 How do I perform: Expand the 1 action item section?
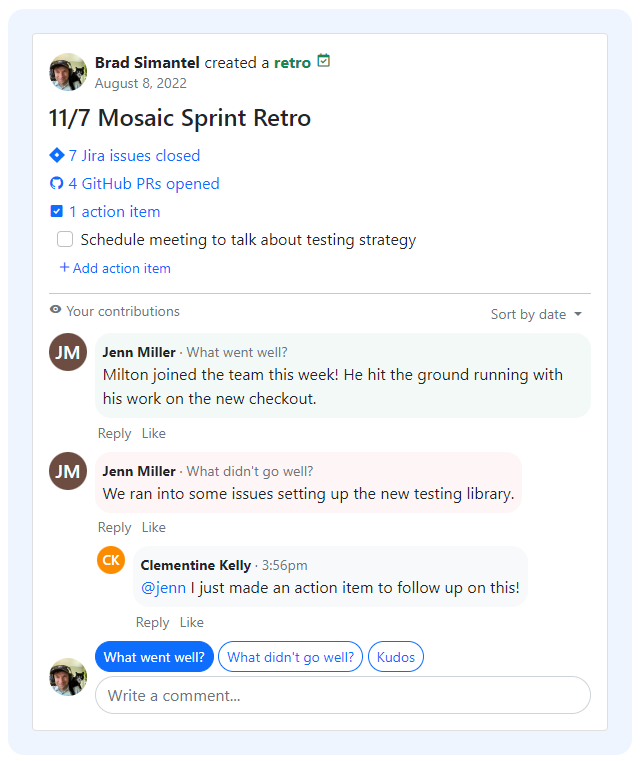[x=114, y=212]
